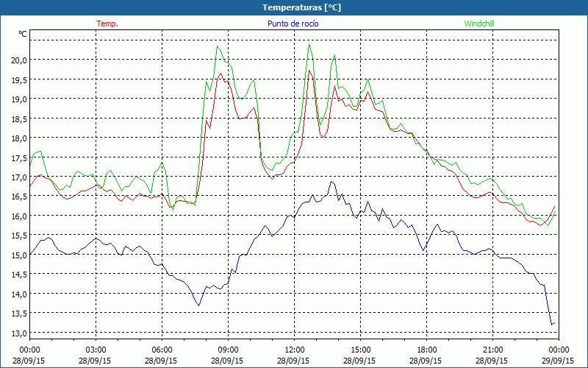Image resolution: width=588 pixels, height=368 pixels.
Task: Click the °C unit label on axis
Action: point(23,34)
